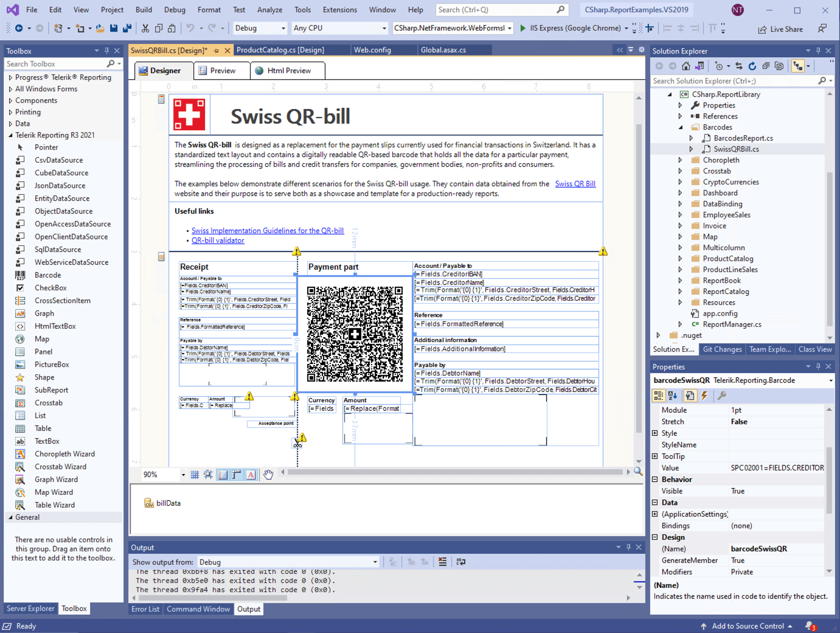Expand Progress Telerik Reporting toolbox group
The width and height of the screenshot is (840, 633).
[10, 77]
